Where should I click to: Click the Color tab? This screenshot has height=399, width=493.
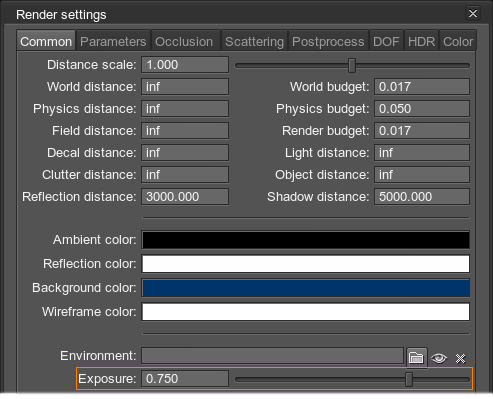tap(458, 42)
